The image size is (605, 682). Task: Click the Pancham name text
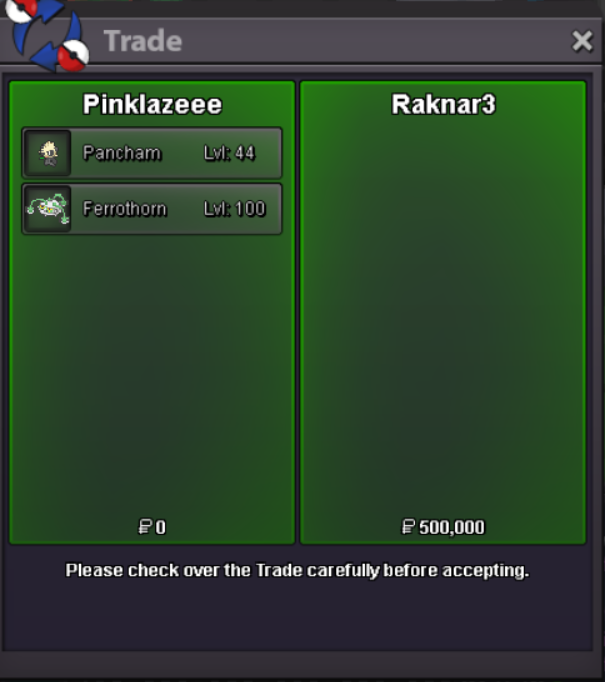[x=122, y=153]
